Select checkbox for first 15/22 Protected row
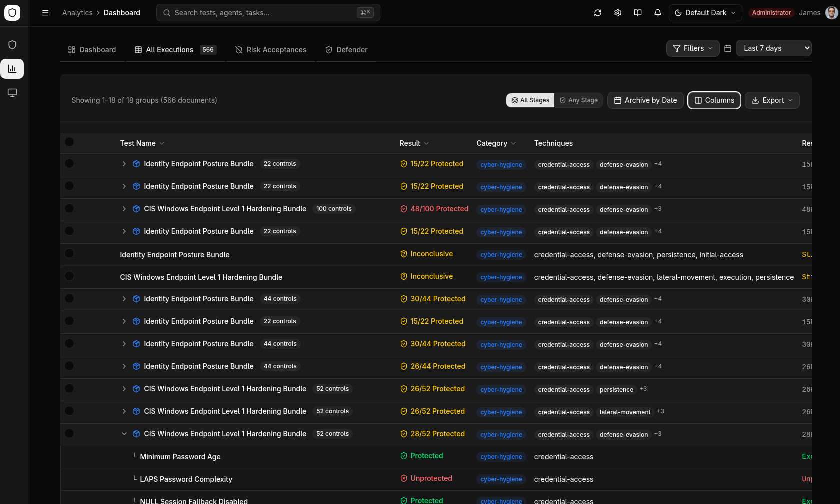840x504 pixels. (x=69, y=163)
